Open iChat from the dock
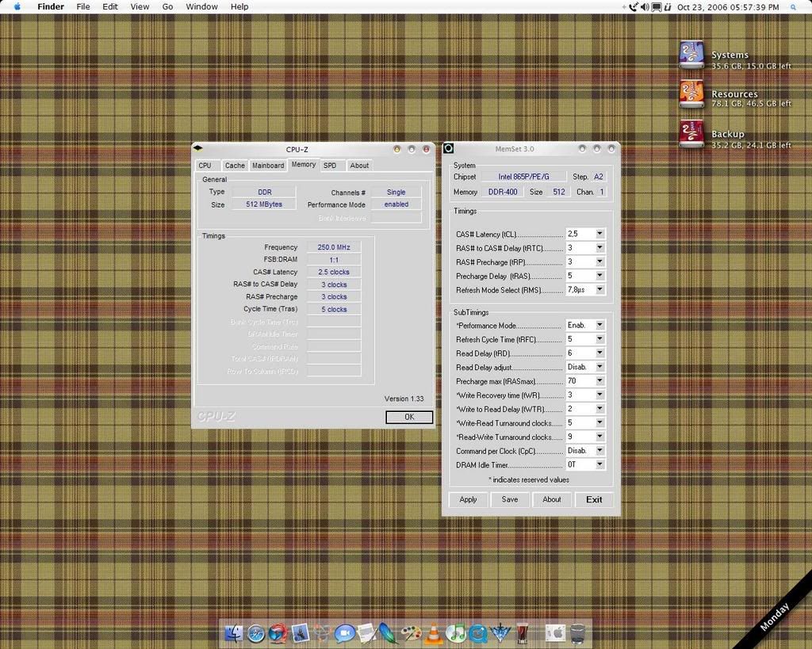The image size is (812, 649). (344, 632)
